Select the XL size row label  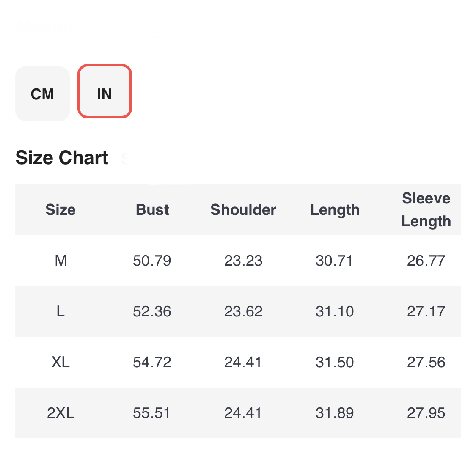pos(61,362)
